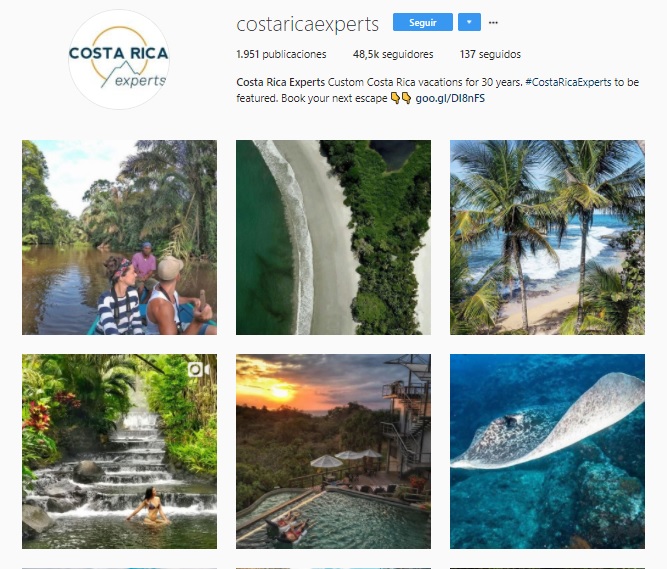Open the waterfall video post
Screen dimensions: 667x569
point(120,451)
